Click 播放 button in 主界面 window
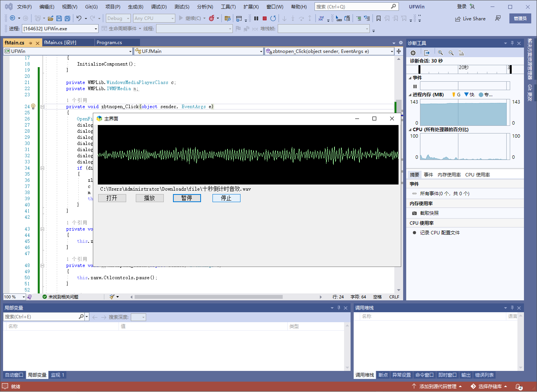537x392 pixels. 150,198
